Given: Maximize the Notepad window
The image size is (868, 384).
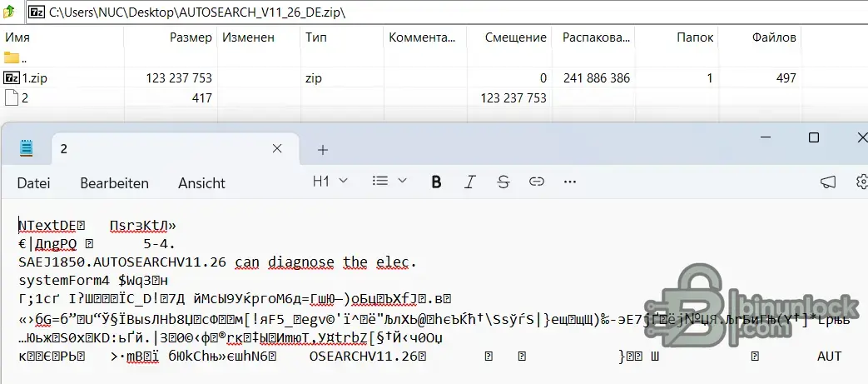Looking at the screenshot, I should (813, 137).
